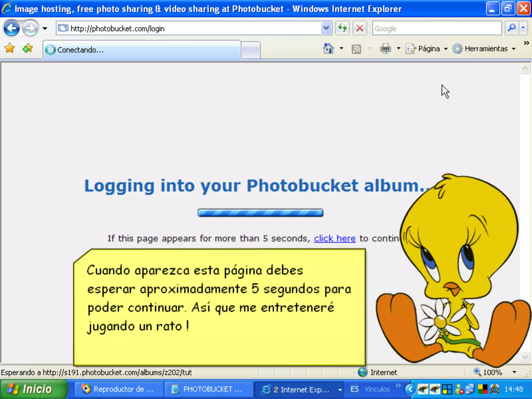
Task: Click the Print icon in toolbar
Action: point(385,49)
